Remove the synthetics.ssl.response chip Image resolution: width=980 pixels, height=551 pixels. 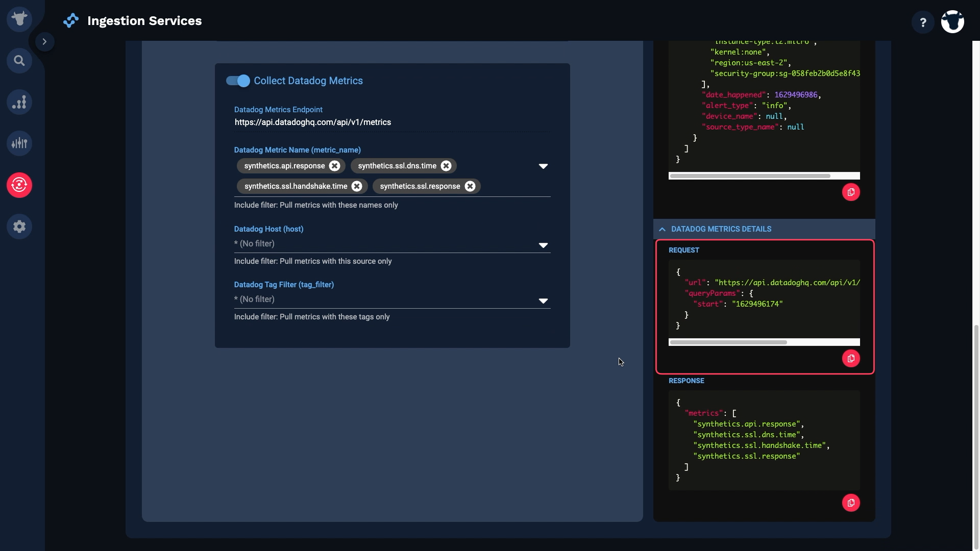(470, 186)
